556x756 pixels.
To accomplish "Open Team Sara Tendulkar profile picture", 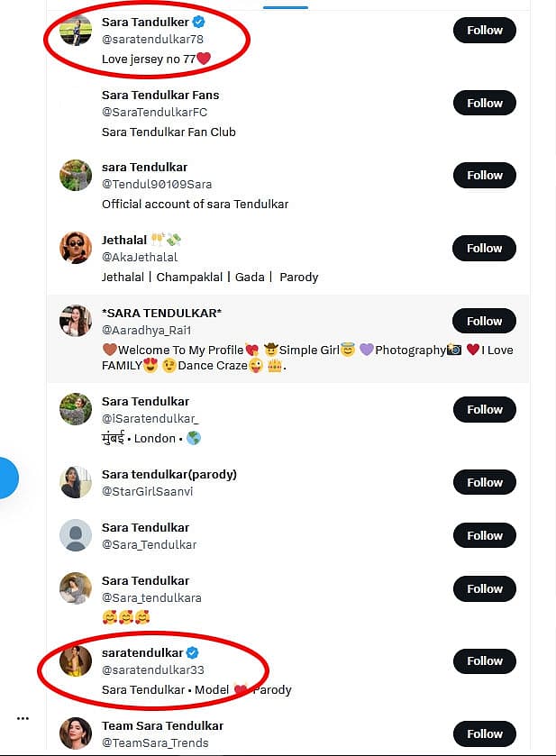I will point(76,733).
